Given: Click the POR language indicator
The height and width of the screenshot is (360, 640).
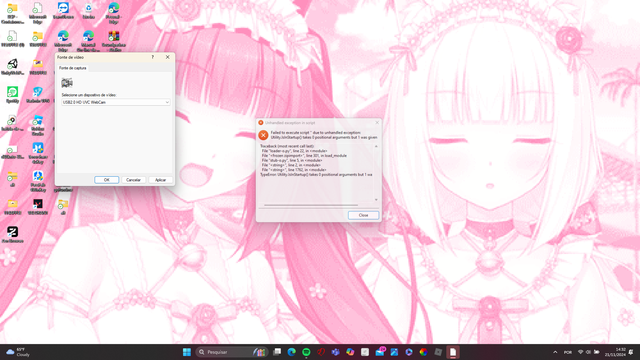Looking at the screenshot, I should [568, 352].
